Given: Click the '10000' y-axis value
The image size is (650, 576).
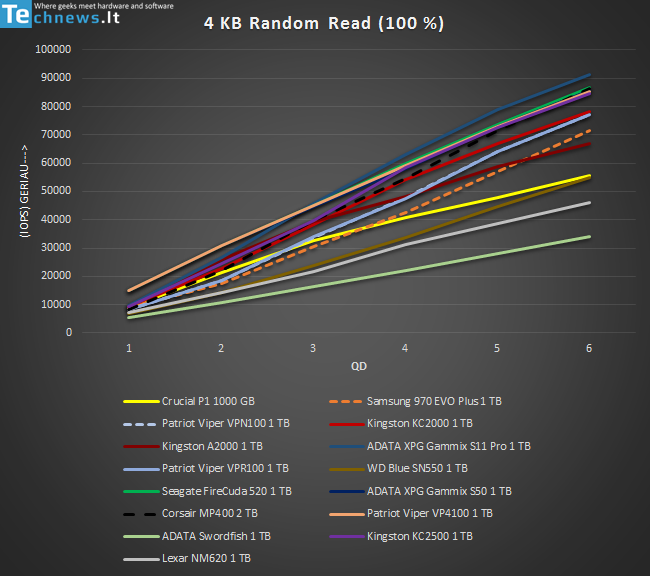Looking at the screenshot, I should (56, 304).
